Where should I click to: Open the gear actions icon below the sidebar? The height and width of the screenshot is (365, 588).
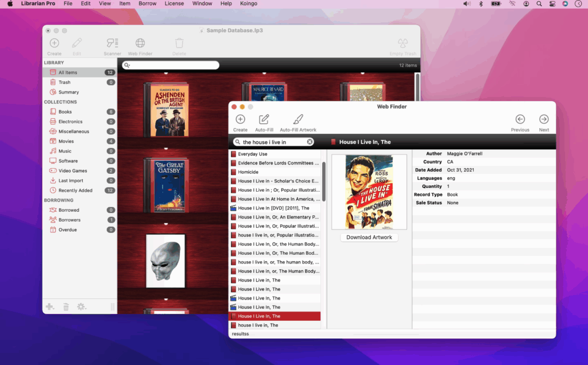tap(81, 306)
